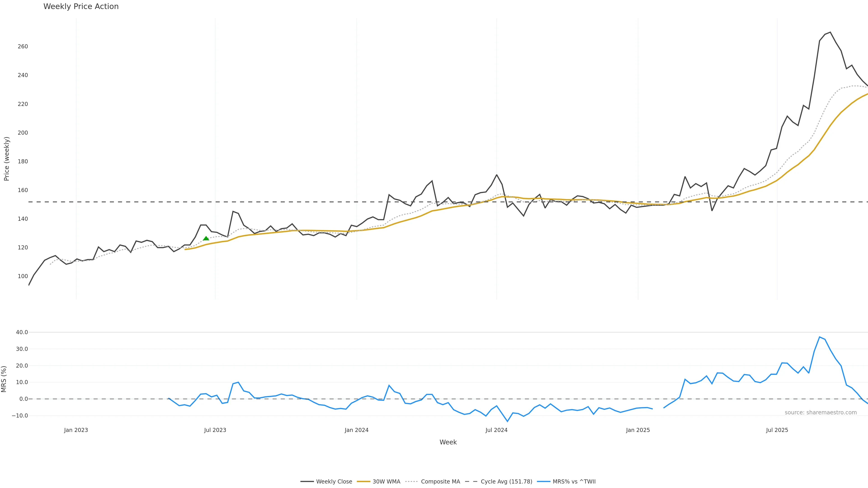Click the Jul 2025 x-axis label
868x488 pixels.
pyautogui.click(x=777, y=430)
